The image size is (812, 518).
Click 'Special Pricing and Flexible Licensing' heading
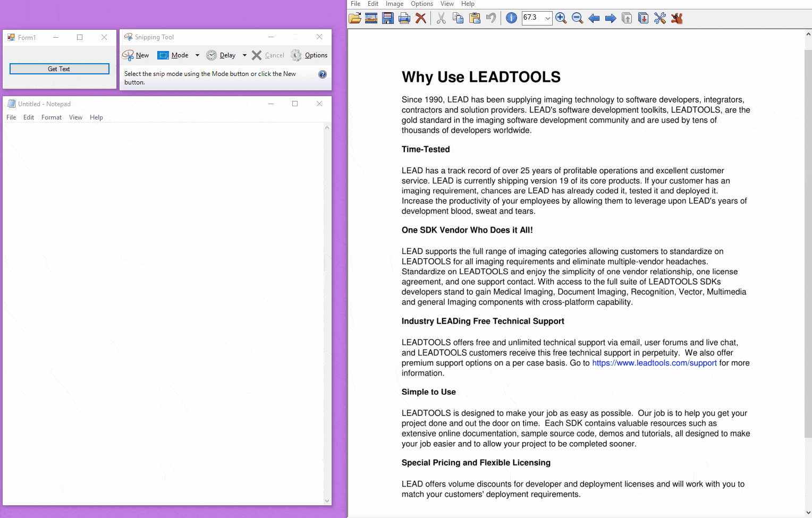[476, 462]
